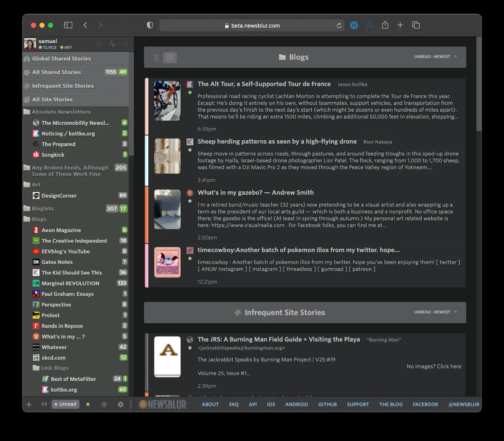Image resolution: width=504 pixels, height=441 pixels.
Task: Toggle the green focus stories filter
Action: tap(88, 404)
